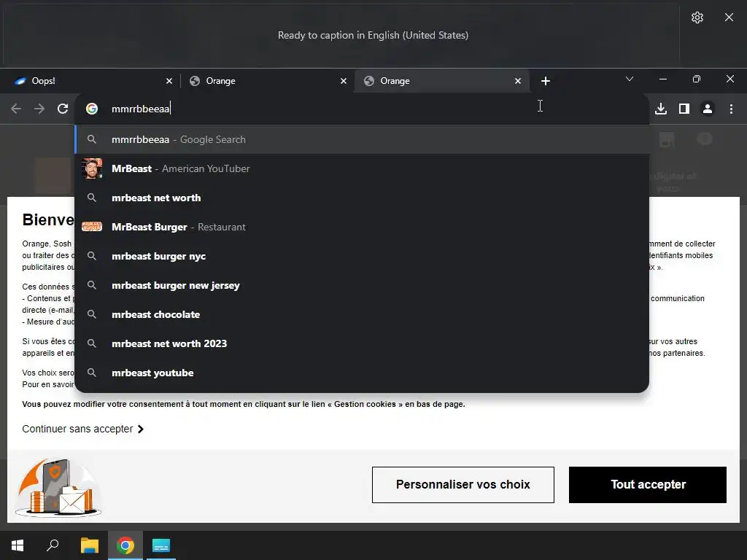This screenshot has width=747, height=560.
Task: Close the Live Caption bar
Action: 729,17
